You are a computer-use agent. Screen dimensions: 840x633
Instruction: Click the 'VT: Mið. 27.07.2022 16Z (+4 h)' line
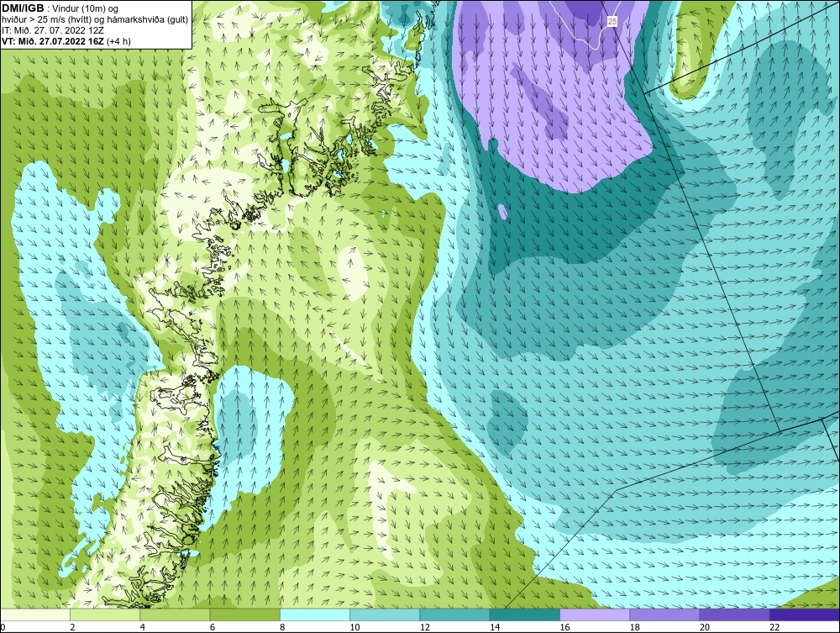pyautogui.click(x=66, y=40)
